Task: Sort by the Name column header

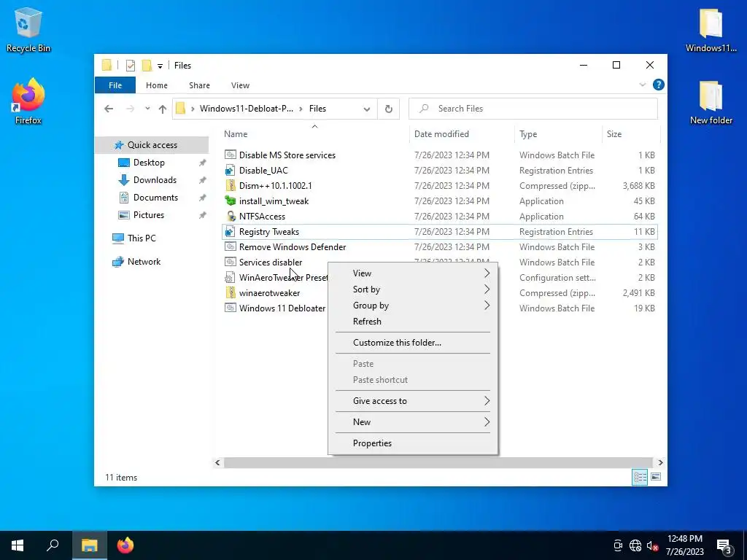Action: click(x=314, y=134)
